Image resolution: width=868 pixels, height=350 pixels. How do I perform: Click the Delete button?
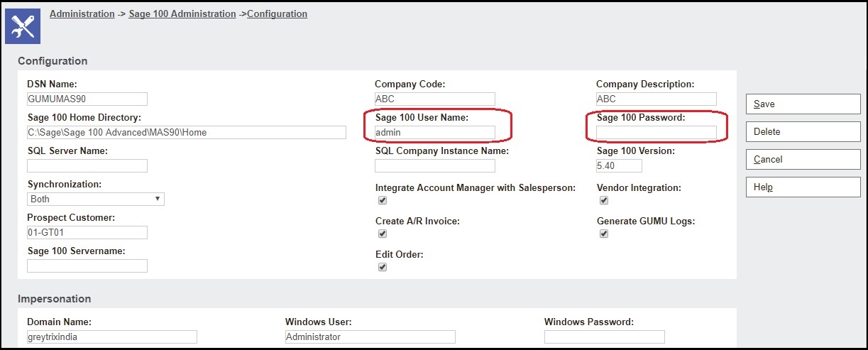tap(803, 131)
